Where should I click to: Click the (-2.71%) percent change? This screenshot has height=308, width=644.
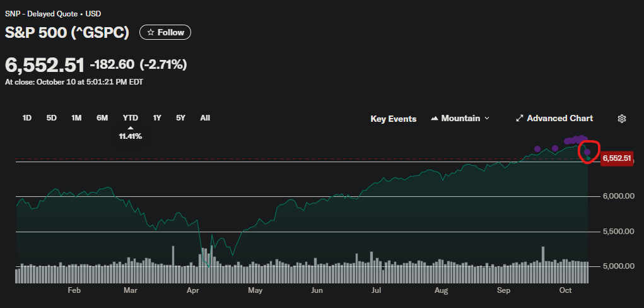(x=163, y=64)
